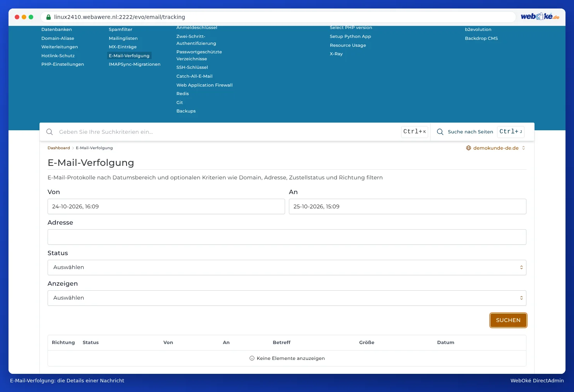Open PHP-Einstellungen

coord(63,64)
